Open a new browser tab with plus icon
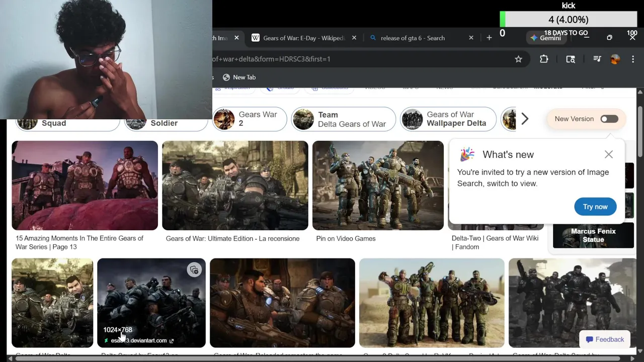Screen dimensions: 644x362 (x=489, y=38)
